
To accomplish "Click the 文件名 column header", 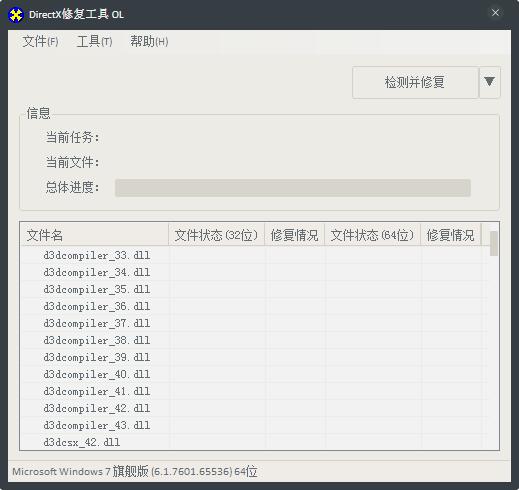I will (x=94, y=235).
